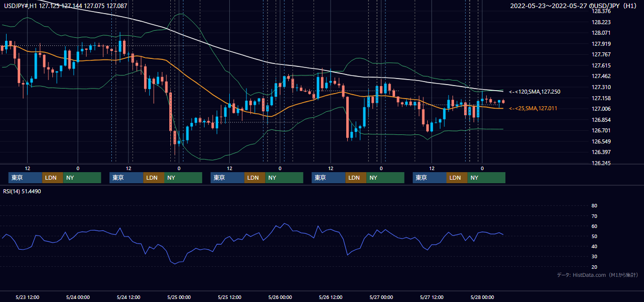
Task: Click the 126.397 price axis label
Action: click(x=601, y=152)
